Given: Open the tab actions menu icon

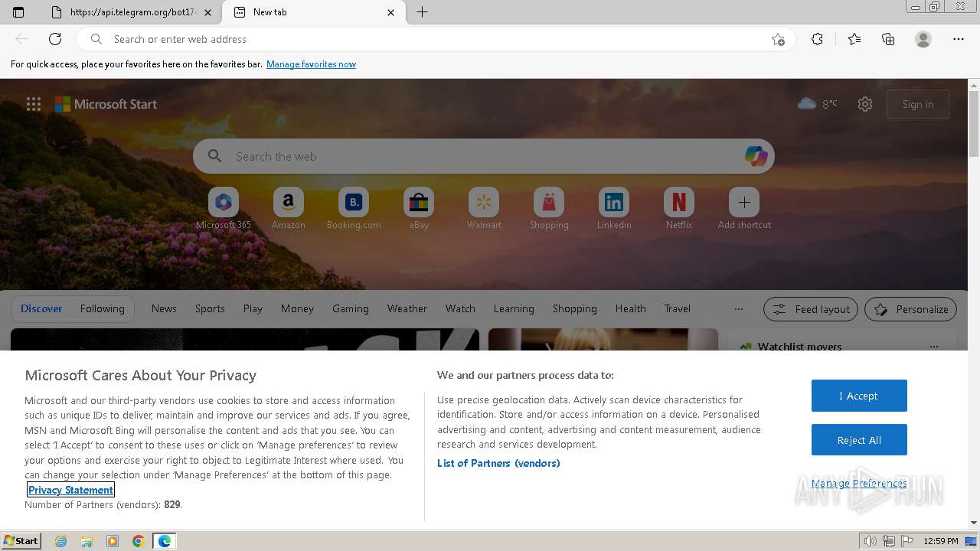Looking at the screenshot, I should click(x=18, y=12).
